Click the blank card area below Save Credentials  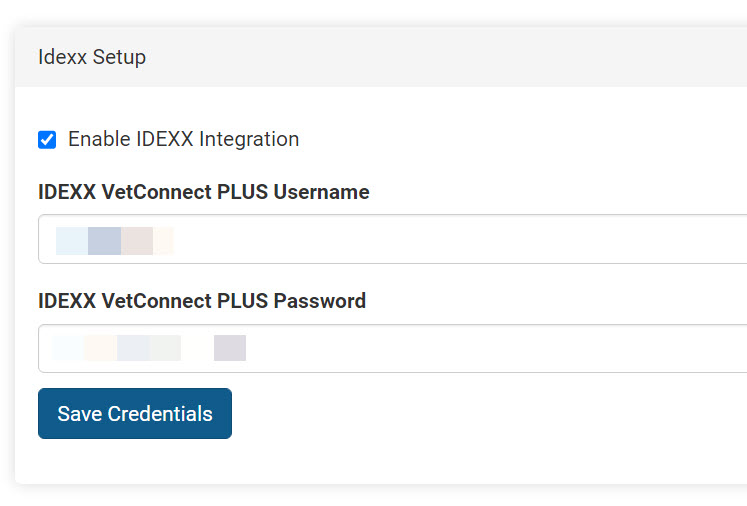pyautogui.click(x=380, y=462)
